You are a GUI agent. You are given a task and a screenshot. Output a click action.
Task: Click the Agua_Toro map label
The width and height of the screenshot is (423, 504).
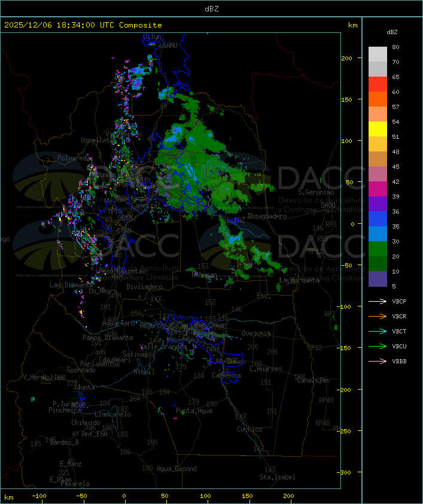coord(118,323)
